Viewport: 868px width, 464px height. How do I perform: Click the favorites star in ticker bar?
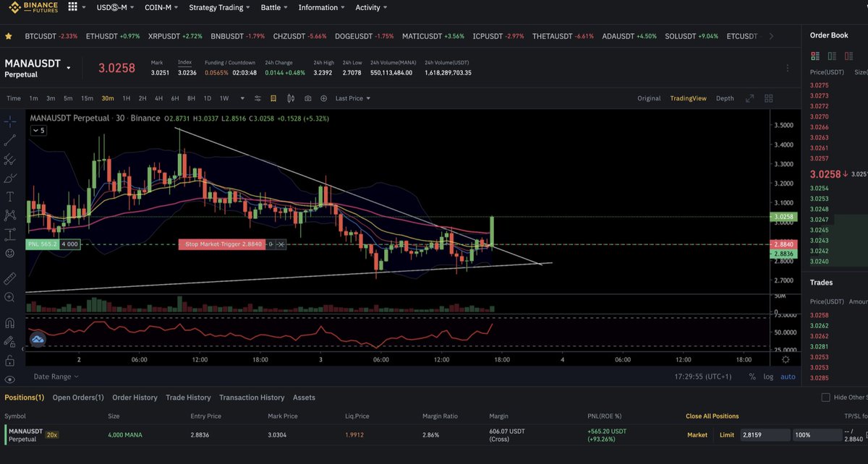[9, 36]
